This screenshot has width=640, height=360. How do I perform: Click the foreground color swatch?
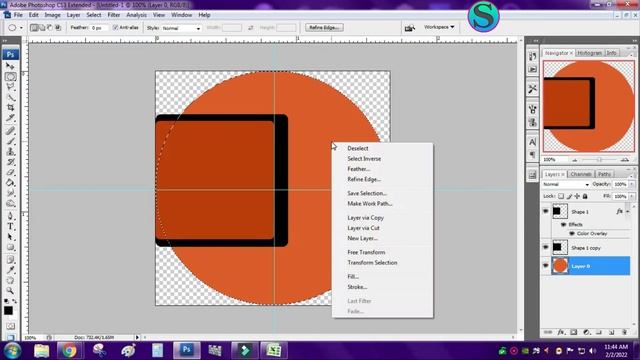tap(8, 311)
